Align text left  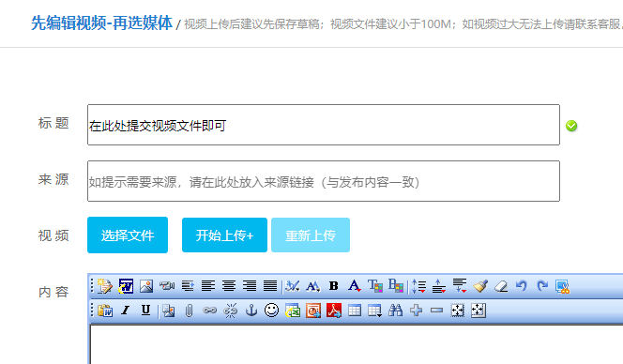click(x=208, y=286)
